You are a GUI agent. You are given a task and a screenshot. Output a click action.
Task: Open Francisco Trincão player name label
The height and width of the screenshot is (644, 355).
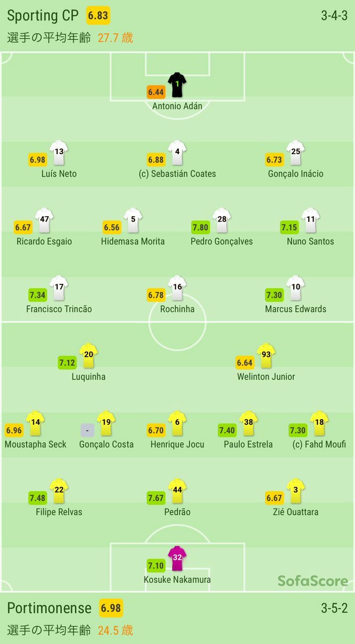59,309
